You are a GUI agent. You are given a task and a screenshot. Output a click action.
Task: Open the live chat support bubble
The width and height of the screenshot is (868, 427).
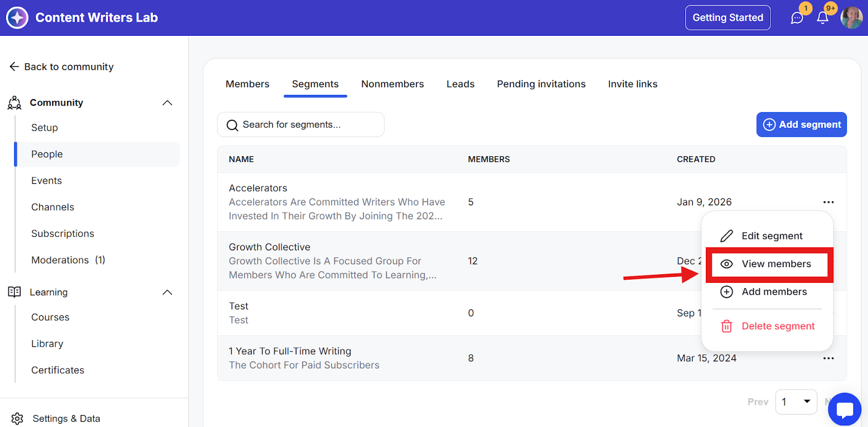844,409
